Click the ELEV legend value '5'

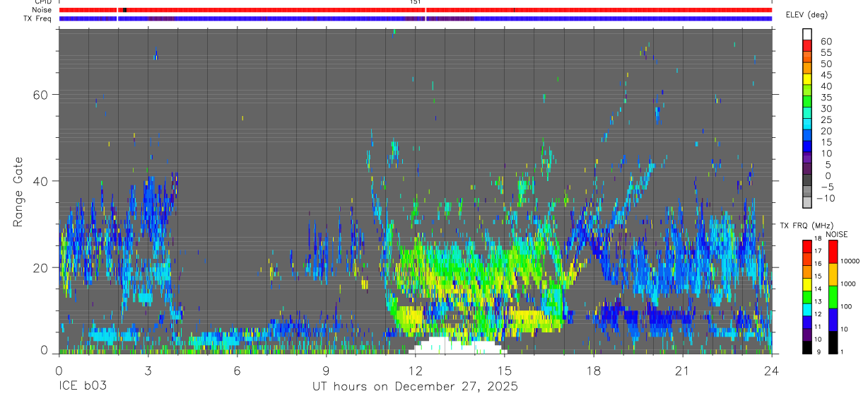pyautogui.click(x=828, y=165)
